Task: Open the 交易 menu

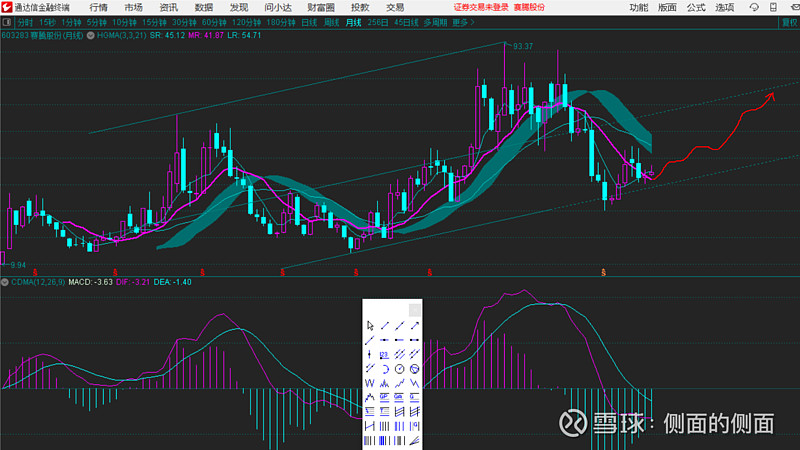Action: pyautogui.click(x=395, y=7)
